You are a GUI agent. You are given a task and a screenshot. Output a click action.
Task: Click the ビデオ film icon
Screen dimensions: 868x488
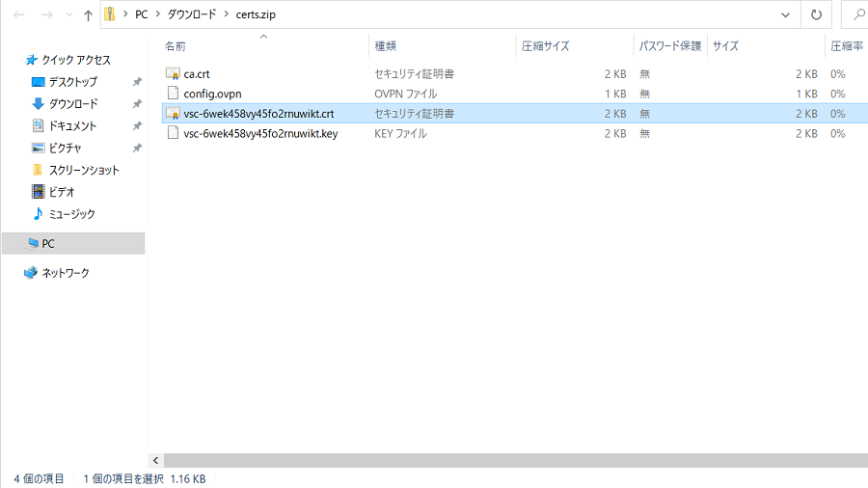coord(39,192)
